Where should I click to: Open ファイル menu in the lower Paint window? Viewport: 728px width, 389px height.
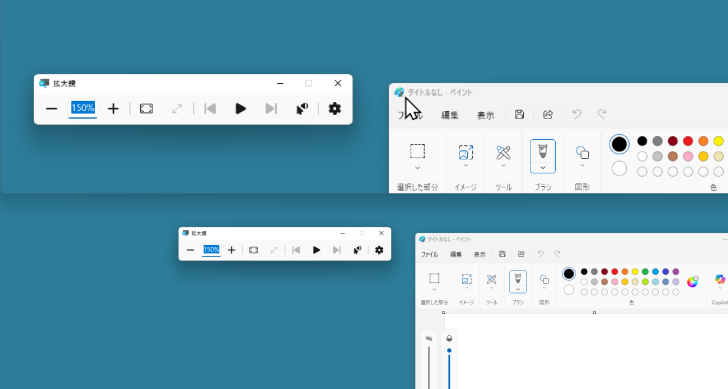point(429,254)
